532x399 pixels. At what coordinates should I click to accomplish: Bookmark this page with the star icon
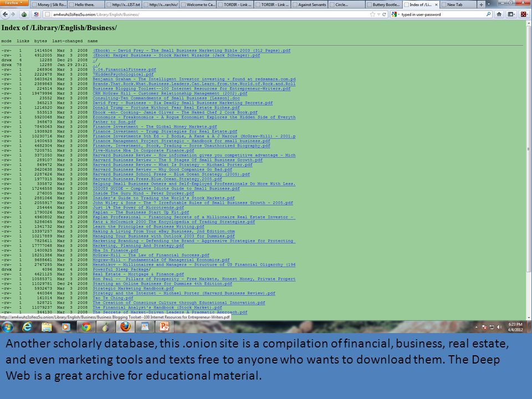tap(372, 14)
